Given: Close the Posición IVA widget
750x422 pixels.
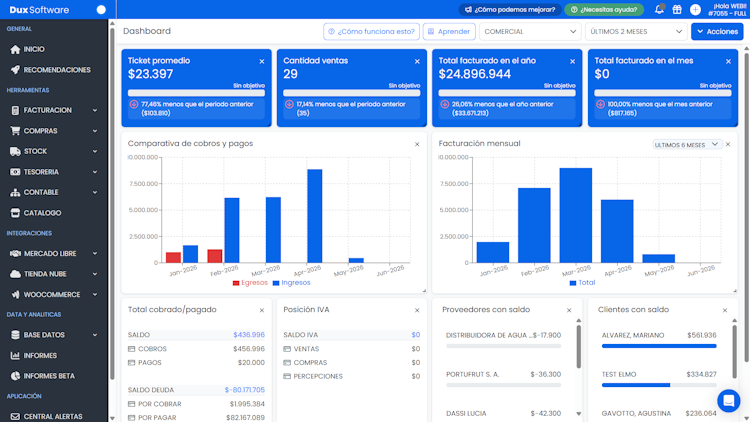Looking at the screenshot, I should (x=417, y=311).
